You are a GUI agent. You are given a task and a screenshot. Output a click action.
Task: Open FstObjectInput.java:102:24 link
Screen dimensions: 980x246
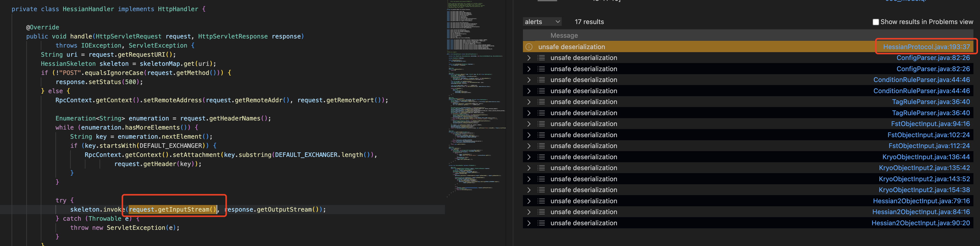928,135
